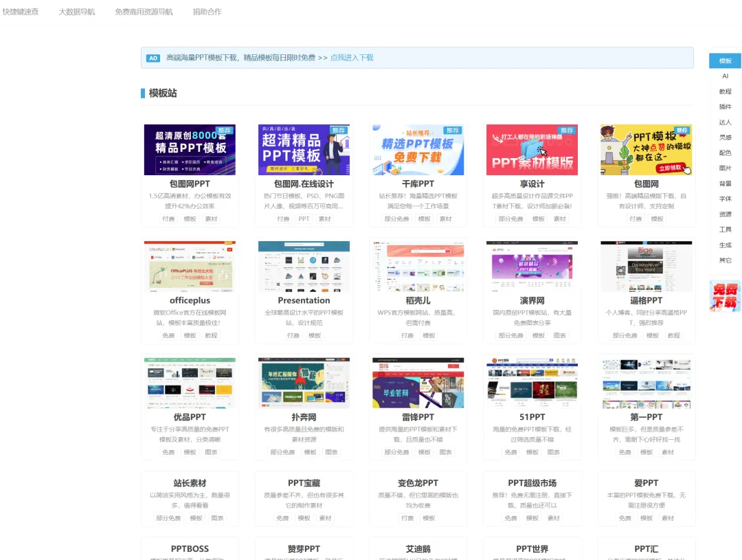Jump to 达人 section in the sidebar
This screenshot has width=742, height=560.
725,122
